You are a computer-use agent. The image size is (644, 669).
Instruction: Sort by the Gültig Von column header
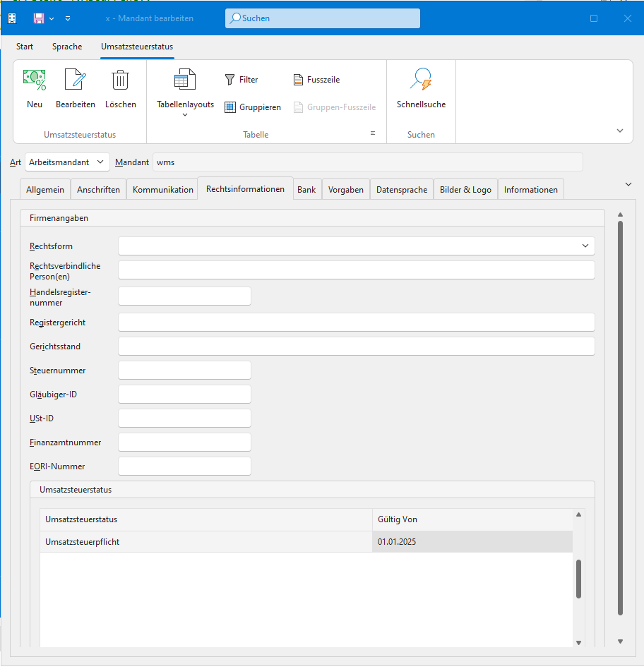(x=472, y=519)
